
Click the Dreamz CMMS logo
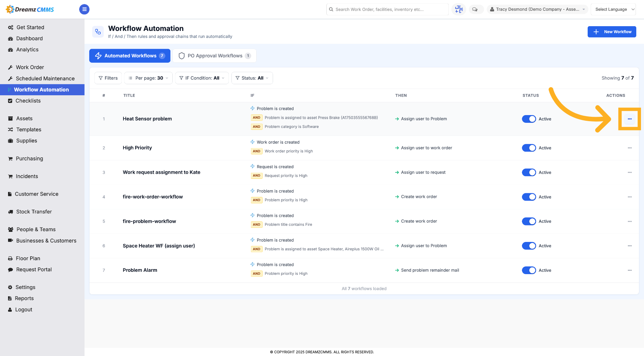30,9
